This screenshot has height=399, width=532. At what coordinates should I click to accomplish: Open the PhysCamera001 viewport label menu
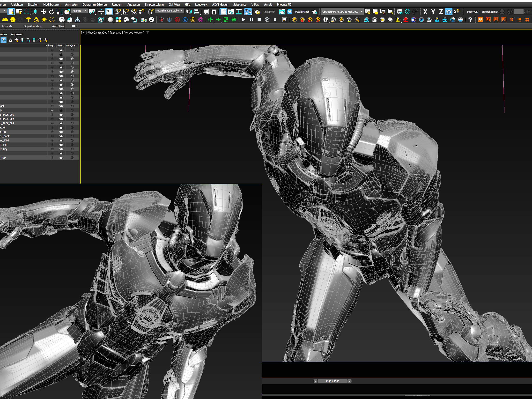[97, 32]
